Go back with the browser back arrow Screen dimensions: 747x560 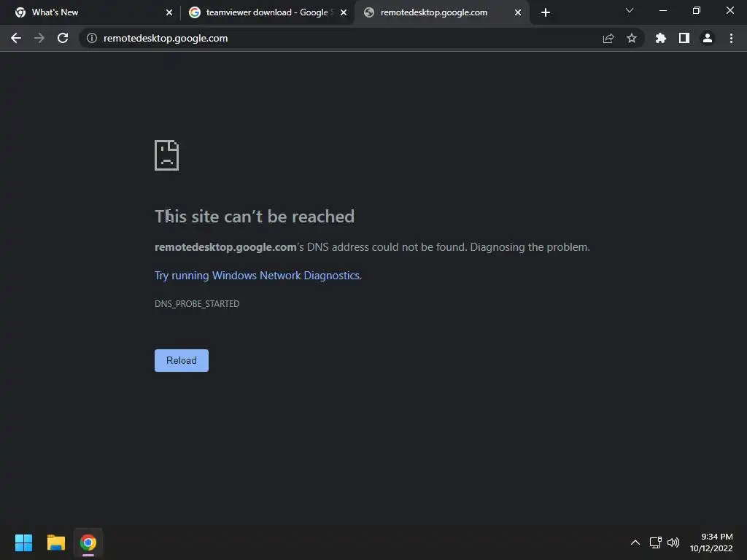coord(16,38)
